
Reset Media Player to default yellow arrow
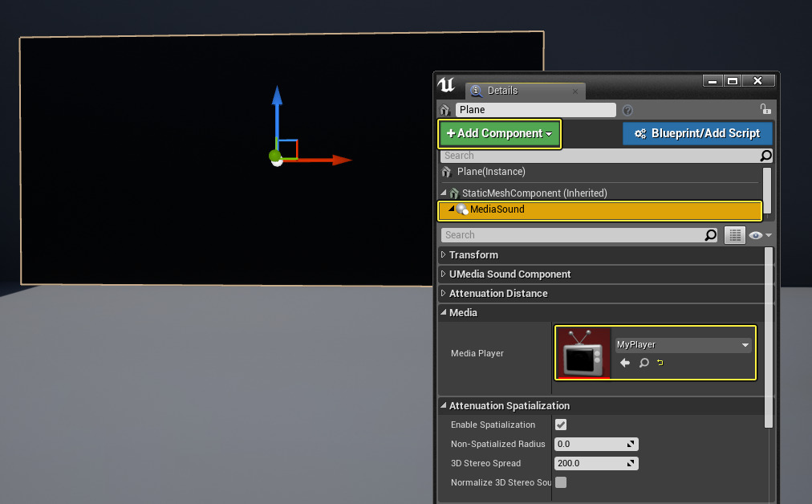[x=660, y=364]
